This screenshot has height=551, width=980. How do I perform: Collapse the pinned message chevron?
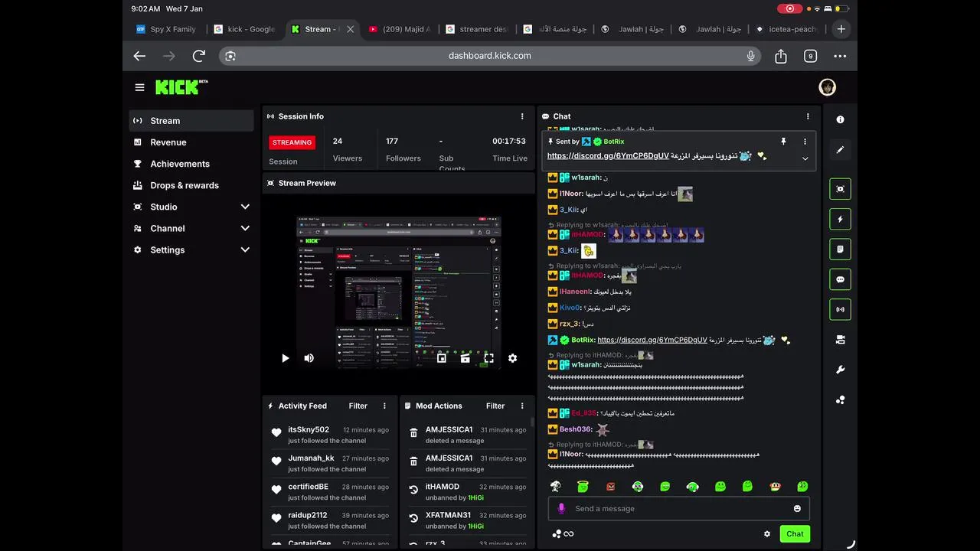point(805,158)
